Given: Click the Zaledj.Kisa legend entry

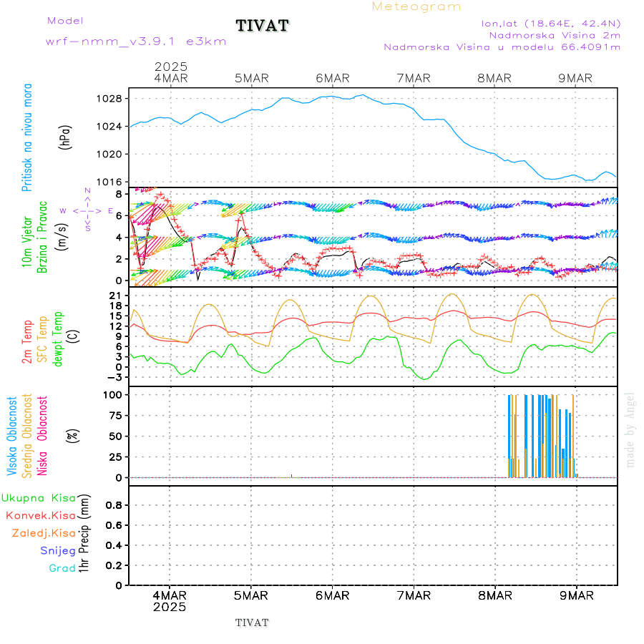Looking at the screenshot, I should pos(44,533).
